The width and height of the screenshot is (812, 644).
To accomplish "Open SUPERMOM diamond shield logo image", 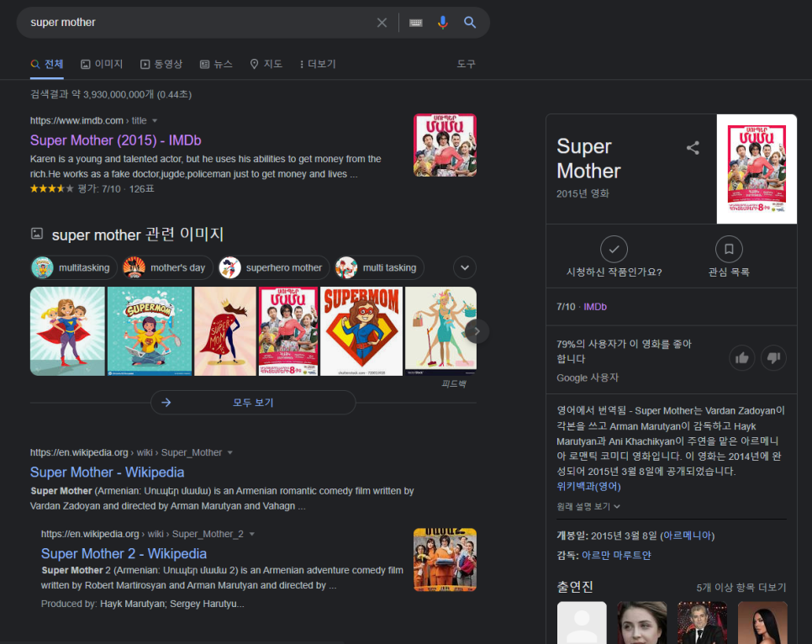I will [361, 331].
